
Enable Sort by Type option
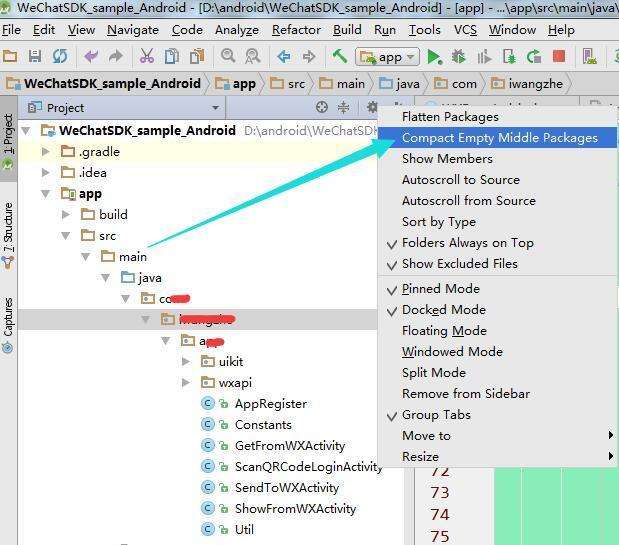click(x=497, y=222)
